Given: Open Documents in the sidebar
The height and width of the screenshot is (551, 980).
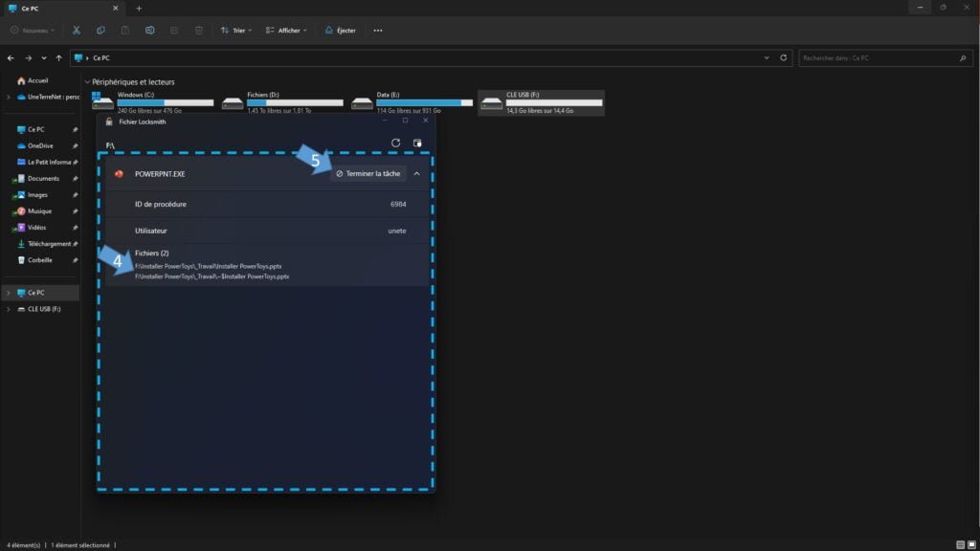Looking at the screenshot, I should click(x=42, y=179).
